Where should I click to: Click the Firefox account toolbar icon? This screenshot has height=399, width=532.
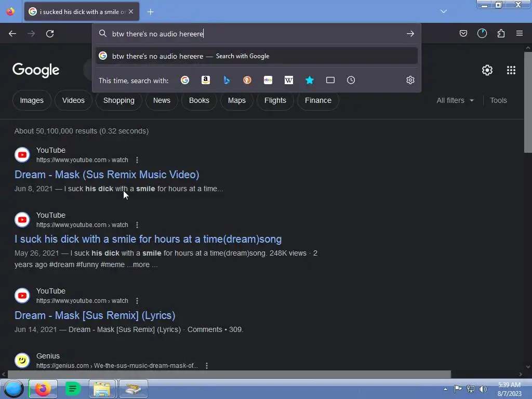point(482,33)
